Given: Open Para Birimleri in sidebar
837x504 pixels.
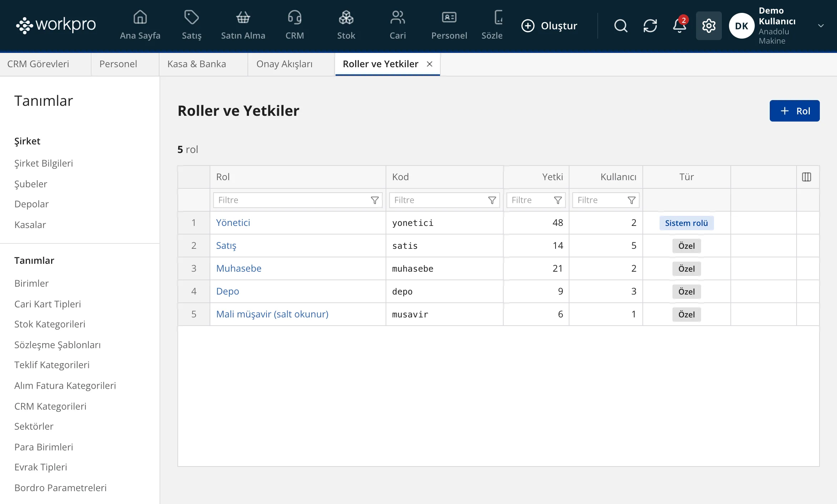Looking at the screenshot, I should [x=44, y=447].
